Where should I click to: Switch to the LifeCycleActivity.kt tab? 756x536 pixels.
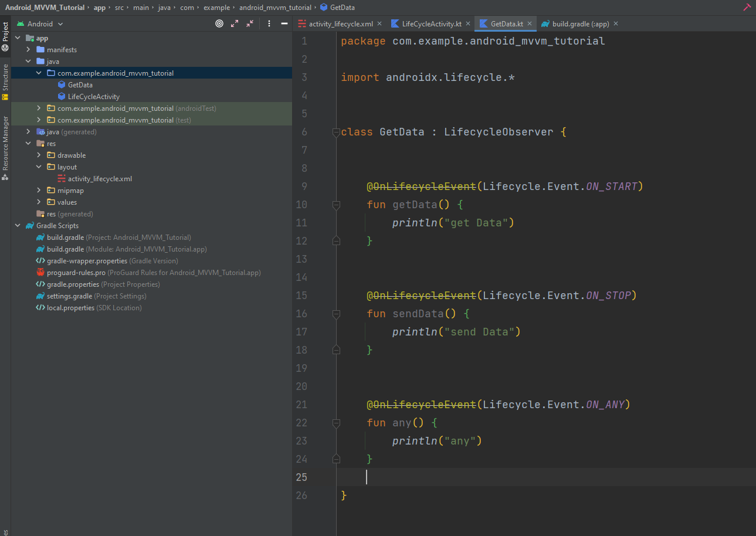432,24
